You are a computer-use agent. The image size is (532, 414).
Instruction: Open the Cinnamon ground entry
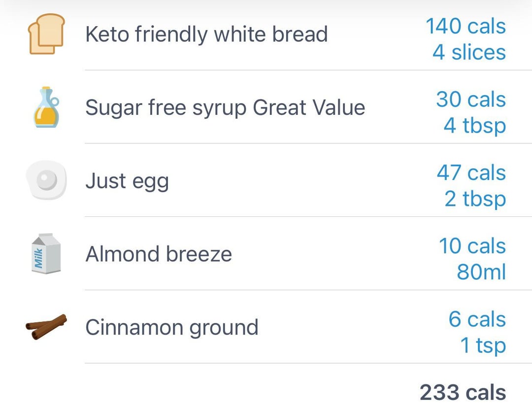coord(172,327)
